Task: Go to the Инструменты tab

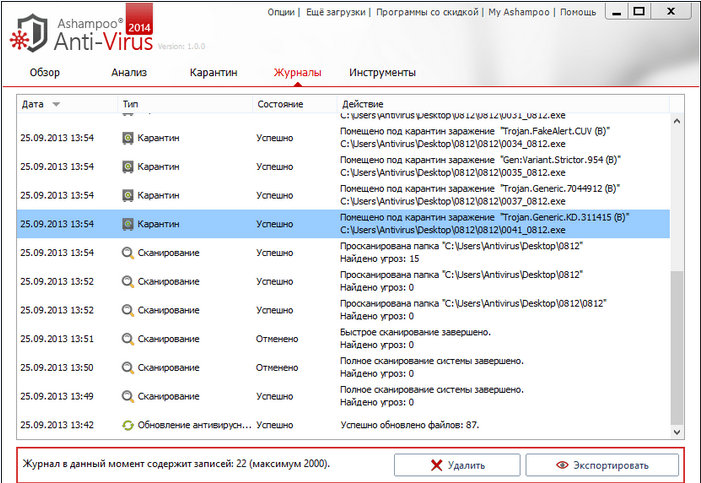Action: 382,72
